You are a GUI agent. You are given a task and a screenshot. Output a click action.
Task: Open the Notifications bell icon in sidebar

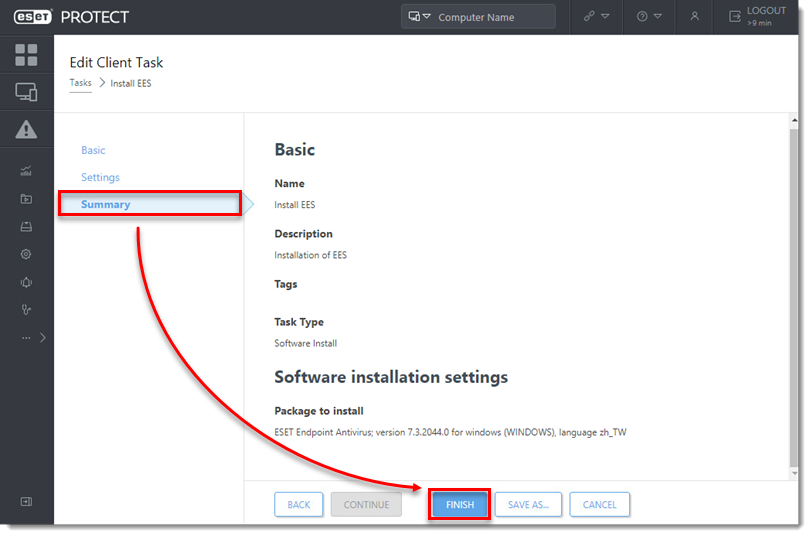26,282
